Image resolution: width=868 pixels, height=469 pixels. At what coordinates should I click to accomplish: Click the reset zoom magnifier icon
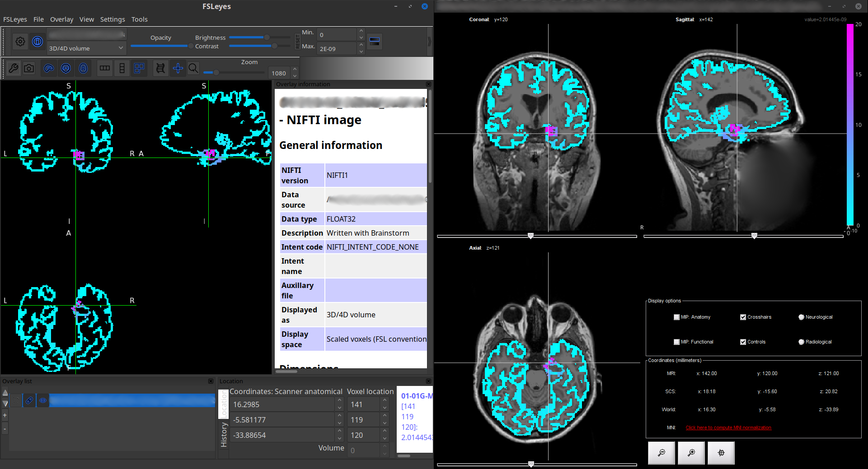pos(193,68)
